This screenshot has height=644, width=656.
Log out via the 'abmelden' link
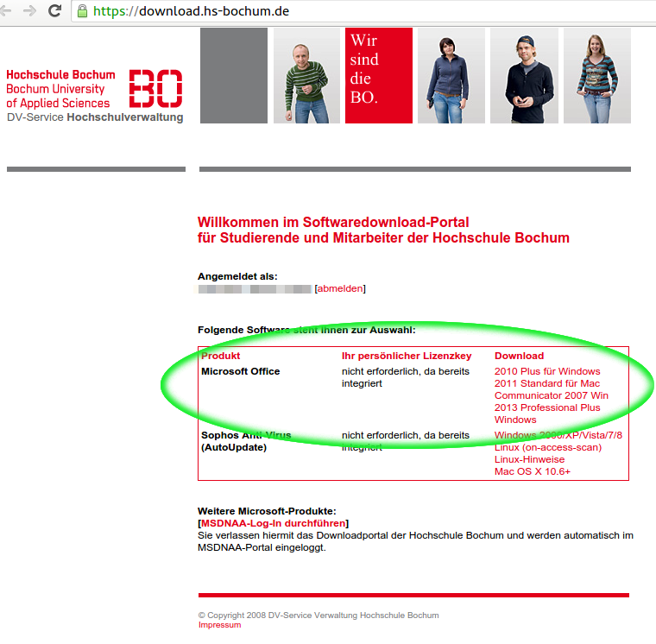[x=340, y=288]
